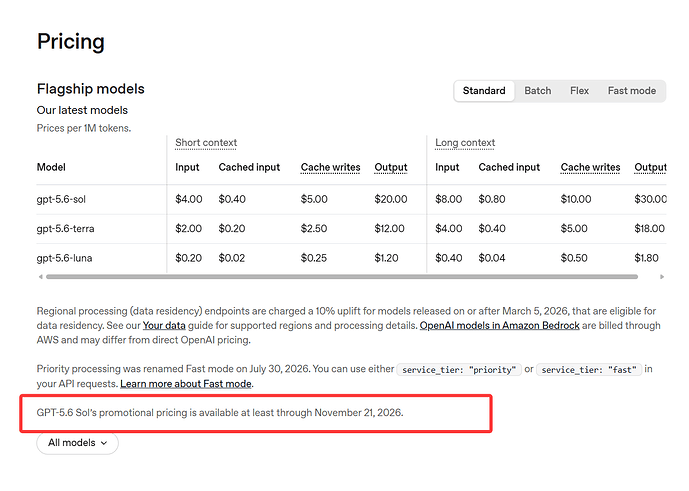
Task: Follow Learn more about Fast mode link
Action: click(x=186, y=384)
